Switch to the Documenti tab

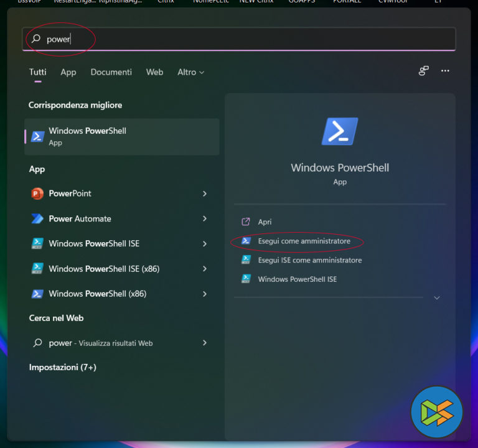click(111, 72)
